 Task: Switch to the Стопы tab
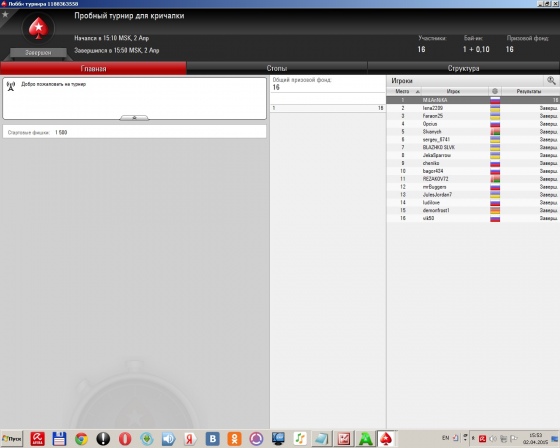point(277,68)
